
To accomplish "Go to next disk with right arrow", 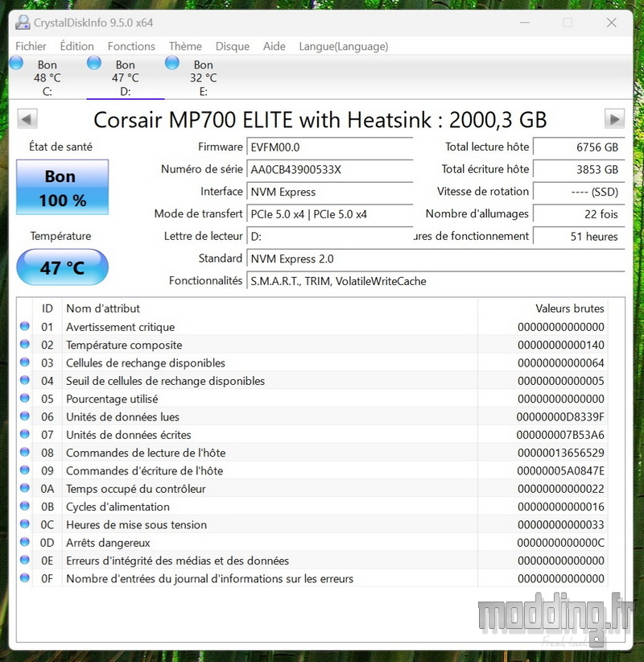I will 614,119.
